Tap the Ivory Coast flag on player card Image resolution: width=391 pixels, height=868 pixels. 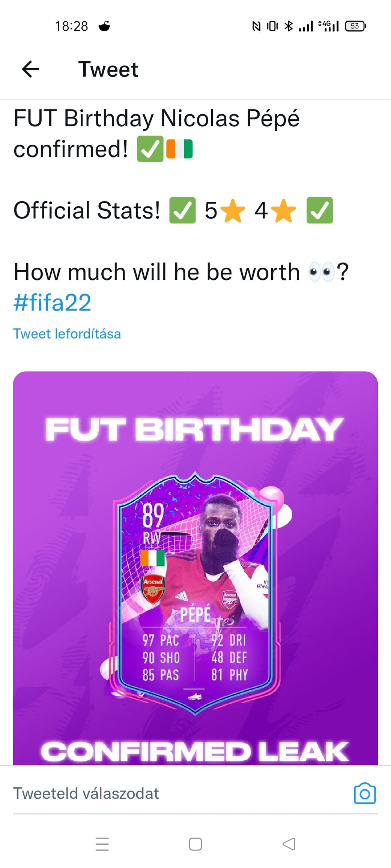pos(153,558)
